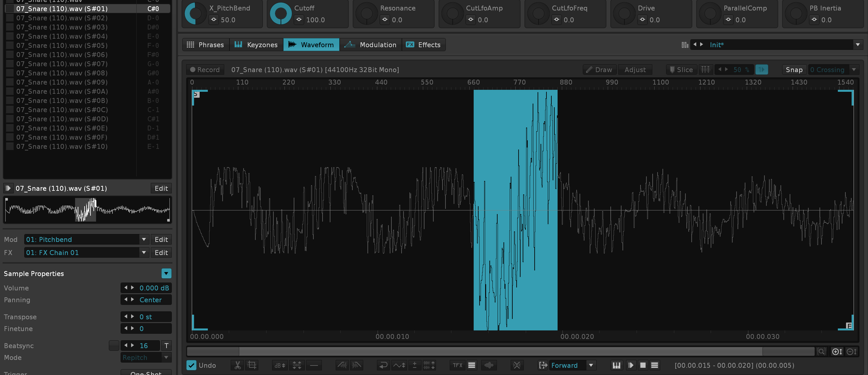Viewport: 868px width, 375px height.
Task: Click Edit next to FX Chain 01
Action: pos(161,253)
